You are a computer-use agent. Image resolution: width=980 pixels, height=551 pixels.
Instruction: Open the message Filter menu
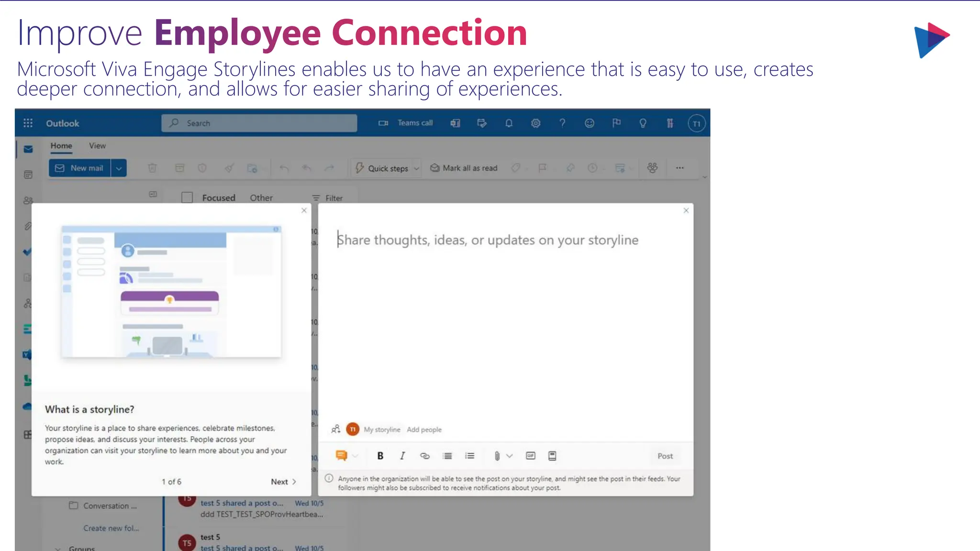(327, 198)
